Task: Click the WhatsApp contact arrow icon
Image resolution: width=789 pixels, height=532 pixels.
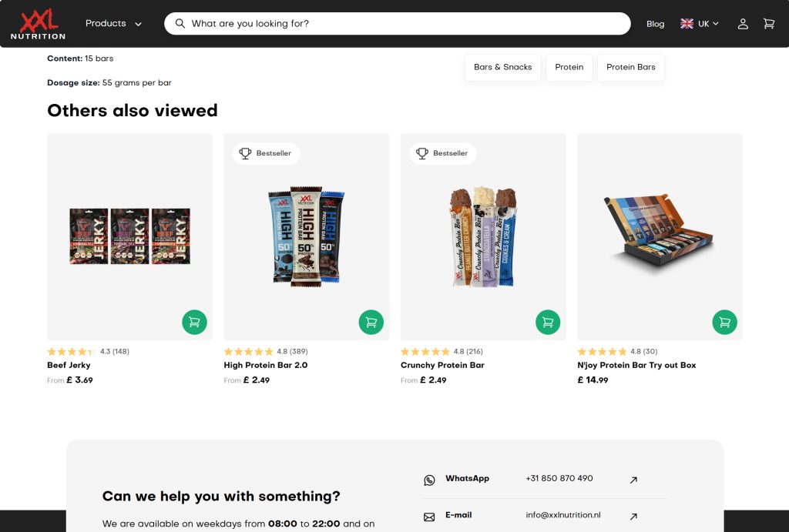Action: click(633, 480)
